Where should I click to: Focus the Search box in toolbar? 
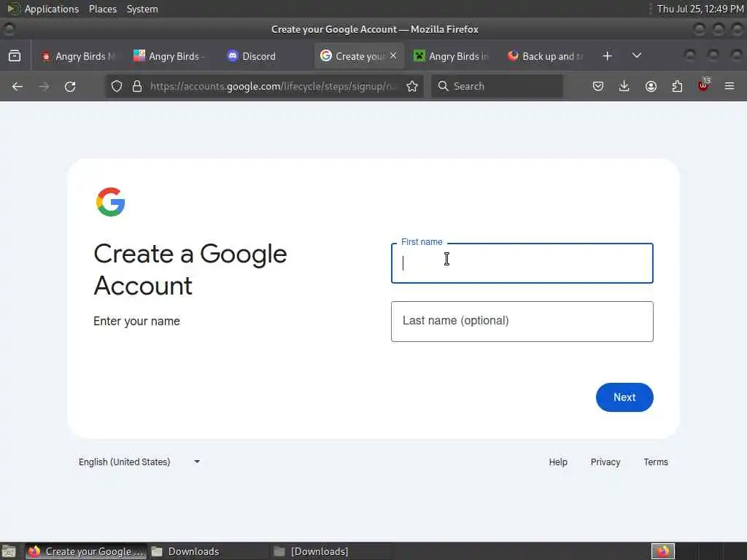pyautogui.click(x=497, y=86)
